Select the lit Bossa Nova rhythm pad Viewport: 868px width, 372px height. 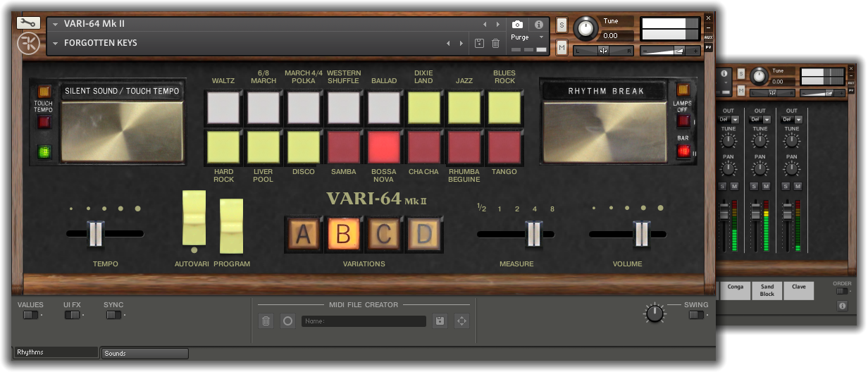(x=384, y=147)
